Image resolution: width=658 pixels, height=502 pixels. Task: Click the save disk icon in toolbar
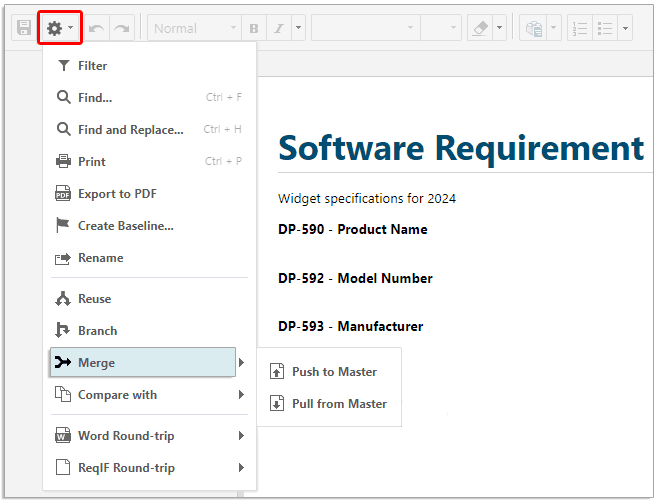(x=23, y=29)
